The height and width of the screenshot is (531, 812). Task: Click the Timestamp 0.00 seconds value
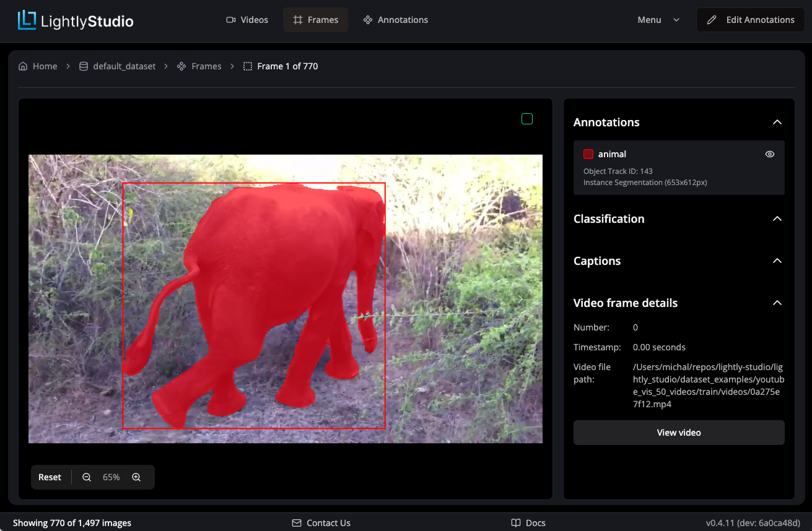click(659, 347)
